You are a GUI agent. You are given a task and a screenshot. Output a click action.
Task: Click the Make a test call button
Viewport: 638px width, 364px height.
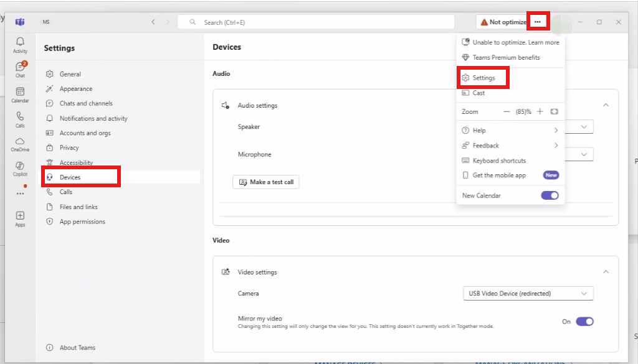(x=266, y=182)
